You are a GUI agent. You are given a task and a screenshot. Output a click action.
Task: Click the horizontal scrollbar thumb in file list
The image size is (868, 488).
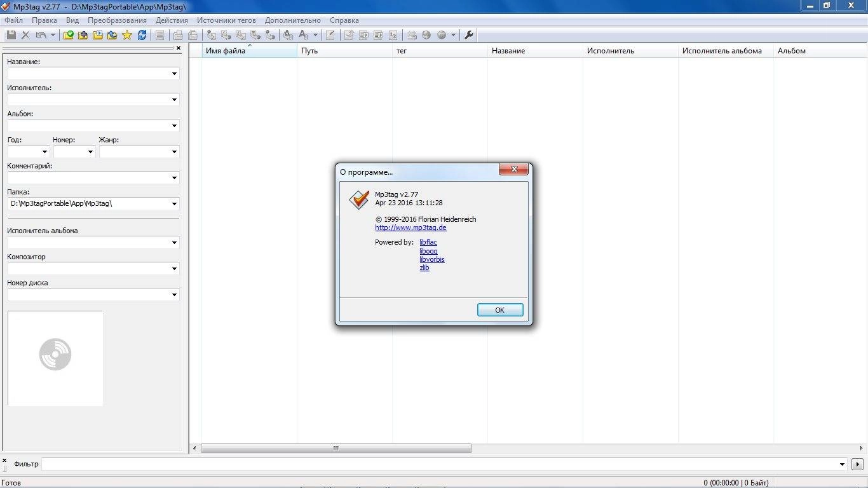click(336, 448)
